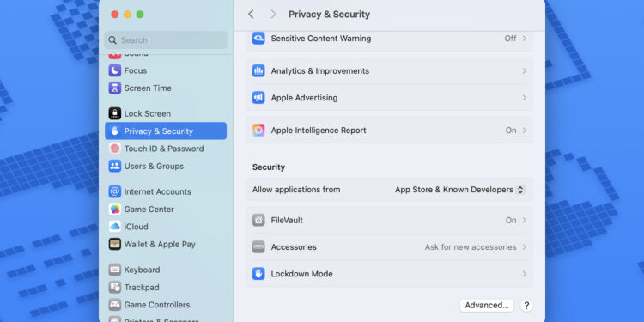Click the Lockdown Mode hand icon
Image resolution: width=644 pixels, height=322 pixels.
[x=258, y=274]
